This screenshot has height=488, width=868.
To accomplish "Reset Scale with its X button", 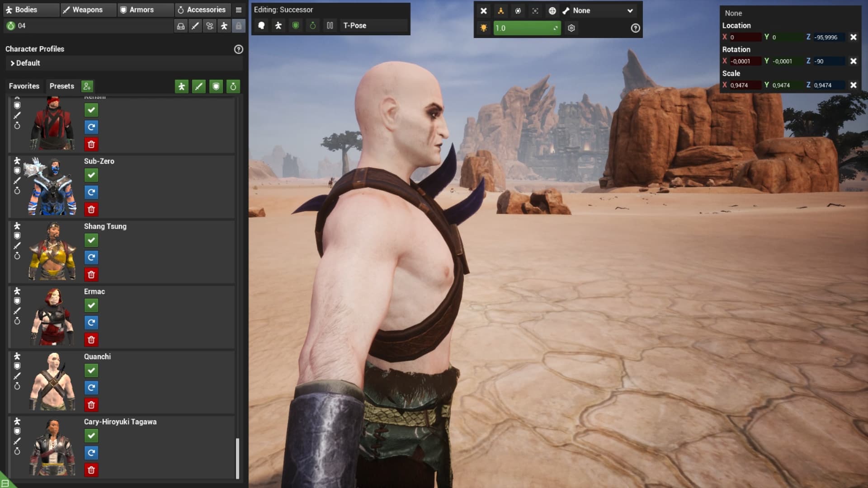I will coord(854,85).
